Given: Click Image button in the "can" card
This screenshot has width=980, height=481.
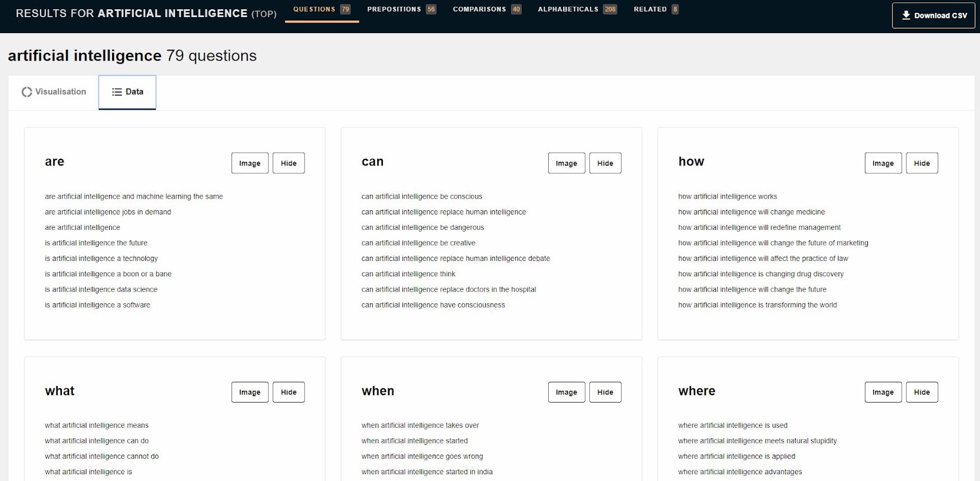Looking at the screenshot, I should pos(567,163).
